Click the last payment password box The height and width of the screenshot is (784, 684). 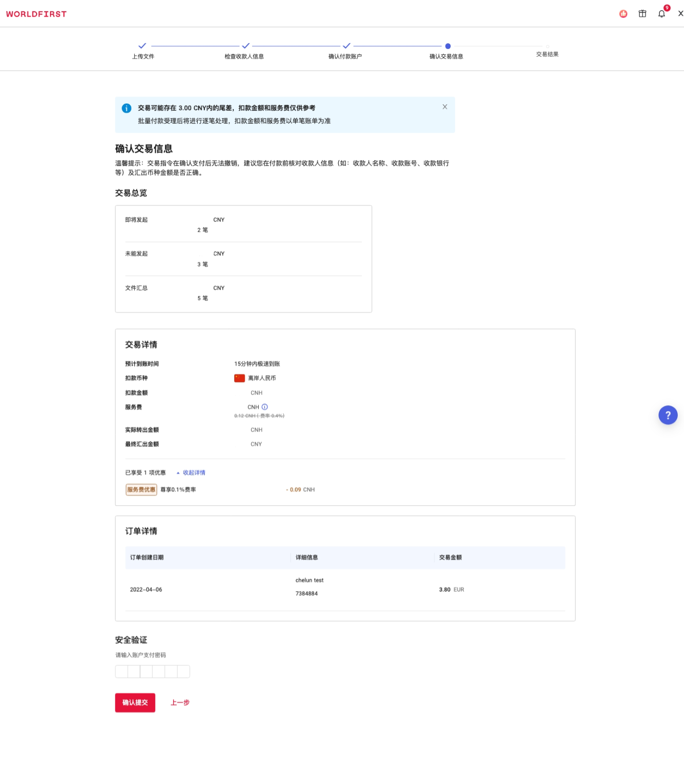point(184,672)
